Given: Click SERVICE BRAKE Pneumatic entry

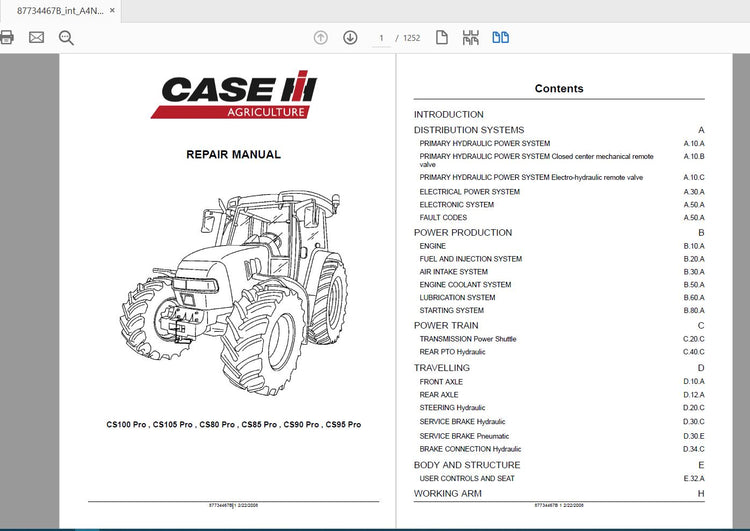Looking at the screenshot, I should coord(464,436).
